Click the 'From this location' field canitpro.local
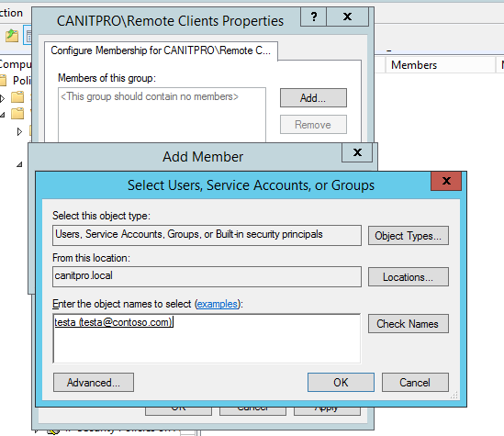The image size is (504, 436). tap(207, 276)
